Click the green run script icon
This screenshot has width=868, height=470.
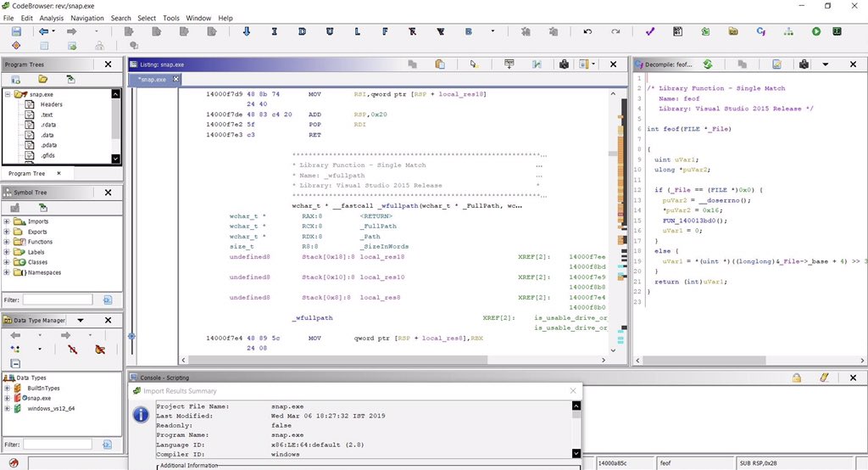[x=816, y=31]
